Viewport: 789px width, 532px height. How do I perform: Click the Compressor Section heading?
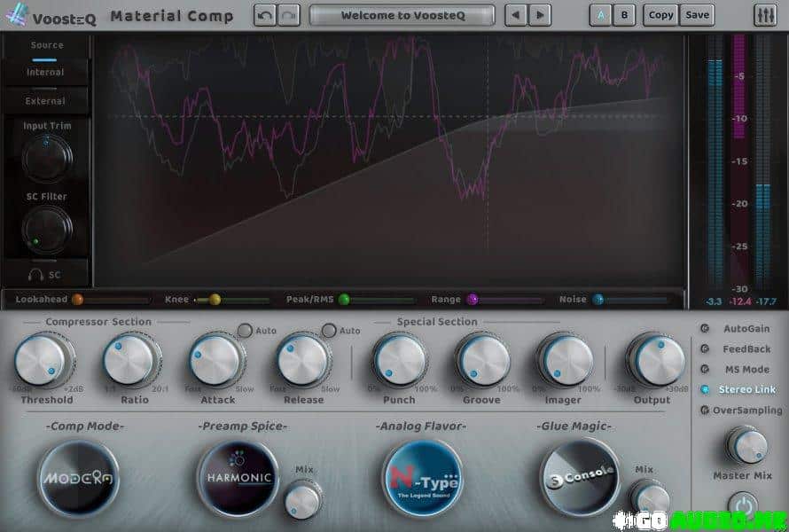click(x=98, y=322)
